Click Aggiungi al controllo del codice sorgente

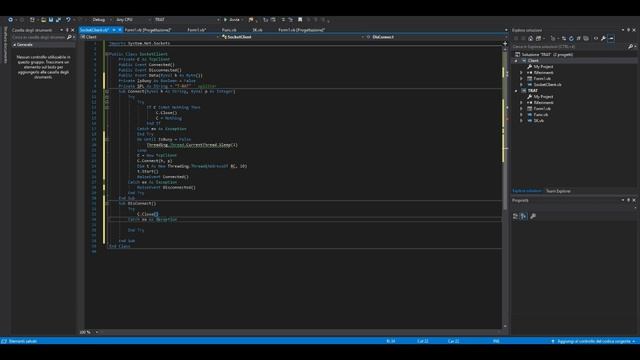coord(594,341)
